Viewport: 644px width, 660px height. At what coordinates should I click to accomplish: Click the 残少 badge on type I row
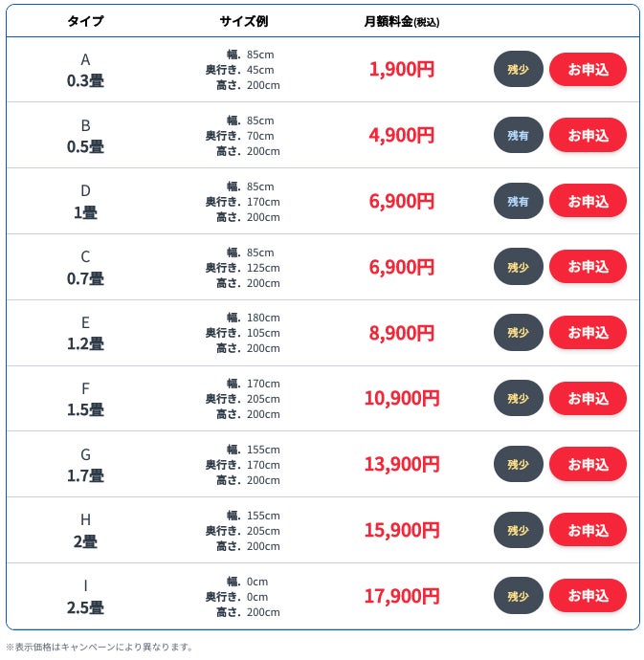[x=518, y=596]
